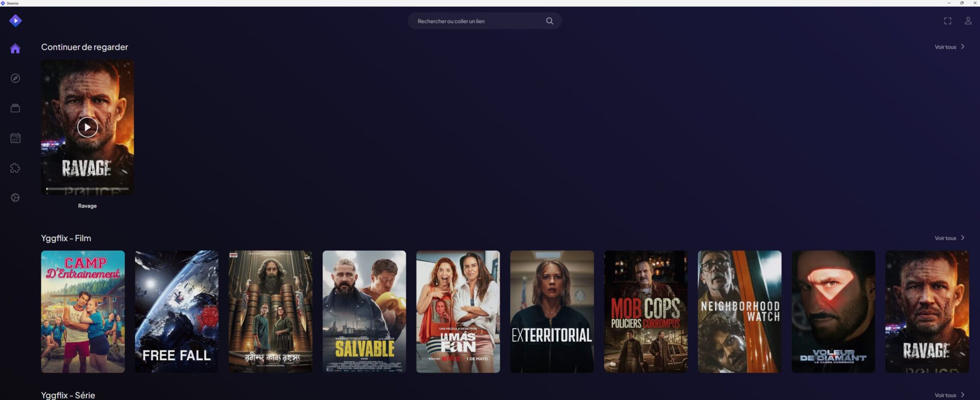Click the Yggflix - Film heading
This screenshot has height=400, width=980.
[66, 238]
